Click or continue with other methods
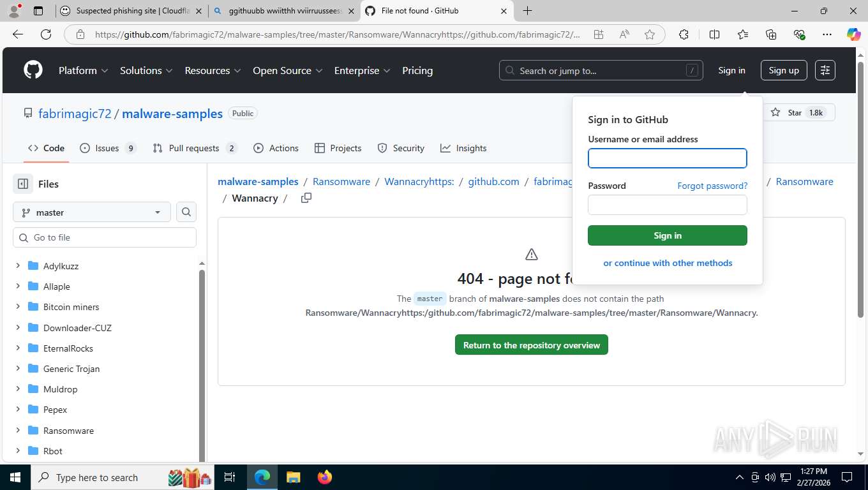868x490 pixels. click(668, 263)
